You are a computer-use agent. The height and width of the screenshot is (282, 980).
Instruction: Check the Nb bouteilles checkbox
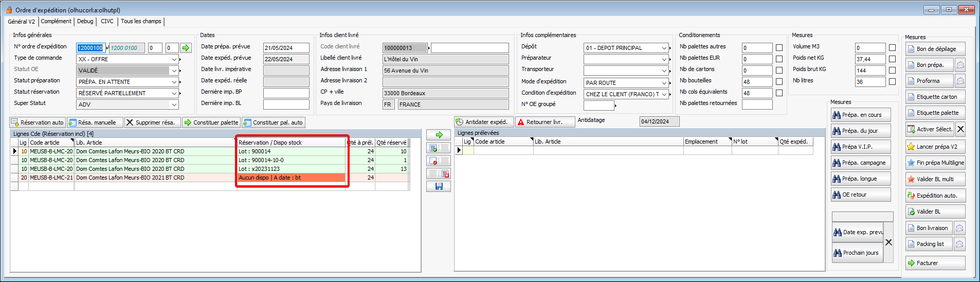pyautogui.click(x=779, y=82)
